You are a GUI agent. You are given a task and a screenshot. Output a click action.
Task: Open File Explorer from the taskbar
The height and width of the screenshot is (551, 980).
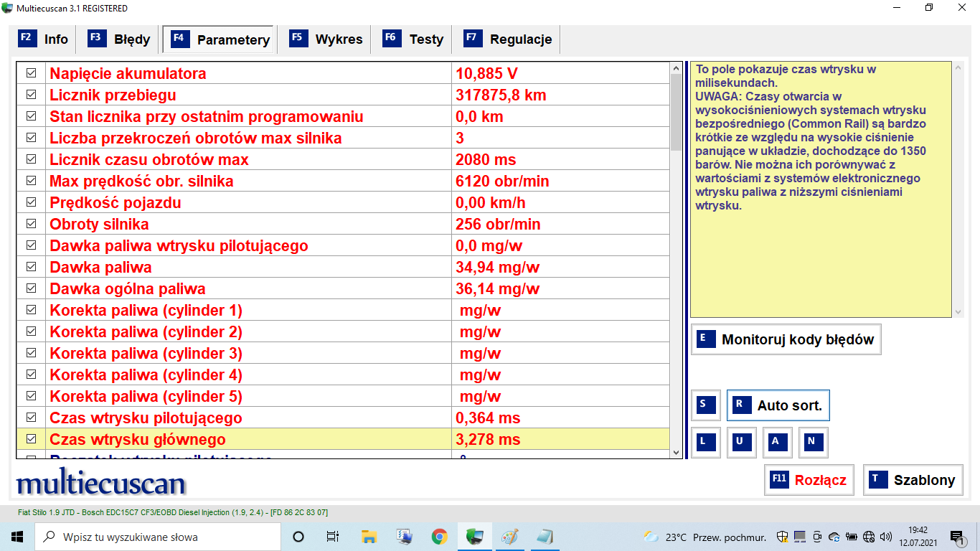coord(369,537)
